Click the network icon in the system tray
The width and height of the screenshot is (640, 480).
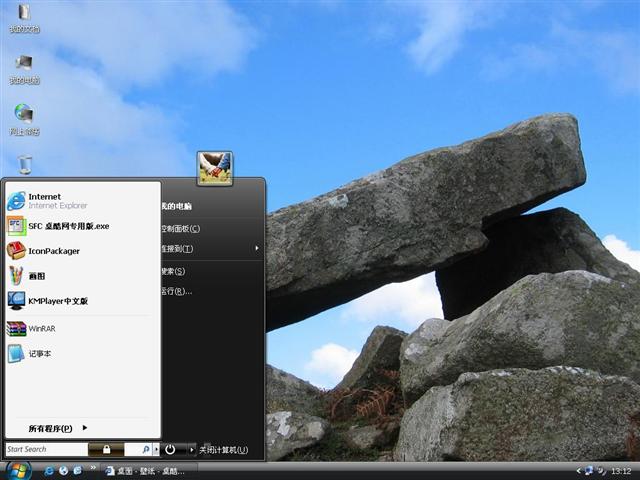tap(589, 471)
